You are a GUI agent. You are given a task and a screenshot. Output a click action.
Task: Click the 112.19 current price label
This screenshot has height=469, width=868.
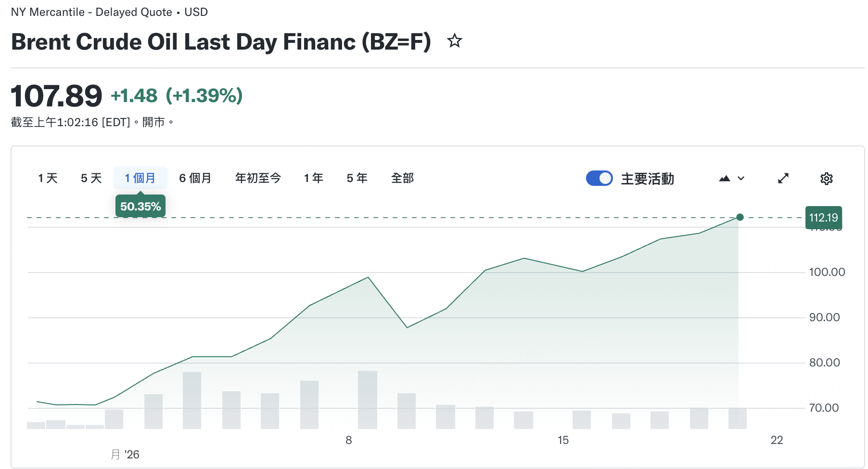point(823,218)
